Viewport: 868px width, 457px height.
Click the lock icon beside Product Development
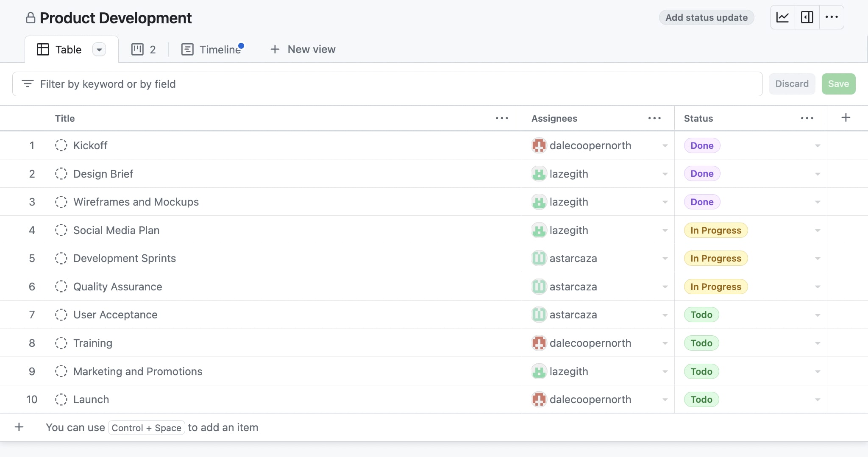click(x=31, y=18)
